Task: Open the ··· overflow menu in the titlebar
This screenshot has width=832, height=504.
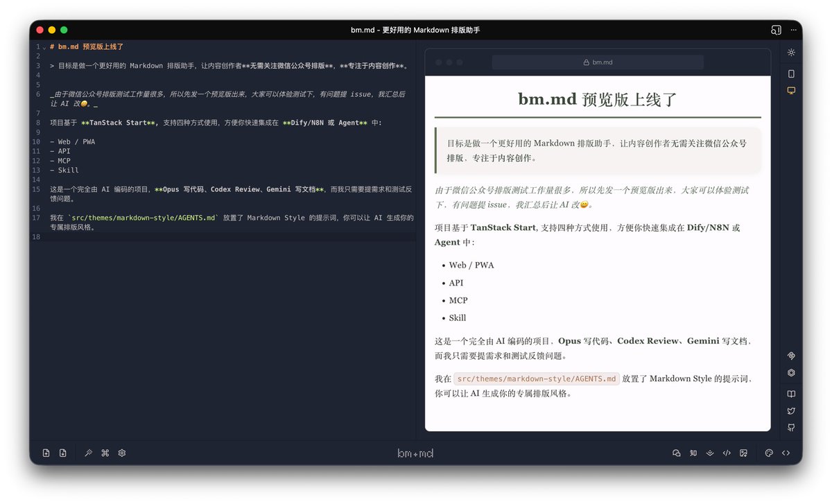Action: pos(793,30)
